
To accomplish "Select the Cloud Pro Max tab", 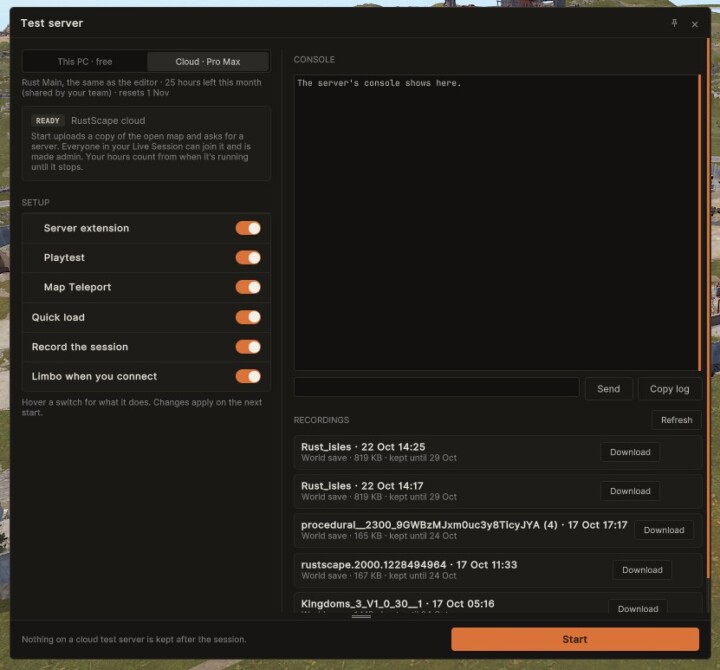I will pyautogui.click(x=208, y=62).
